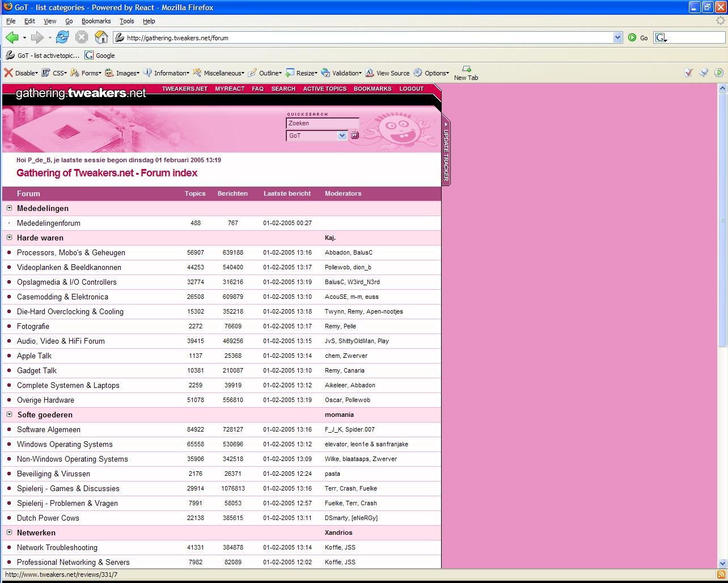This screenshot has width=728, height=583.
Task: Click the vertical scrollbar down arrow
Action: pyautogui.click(x=722, y=563)
